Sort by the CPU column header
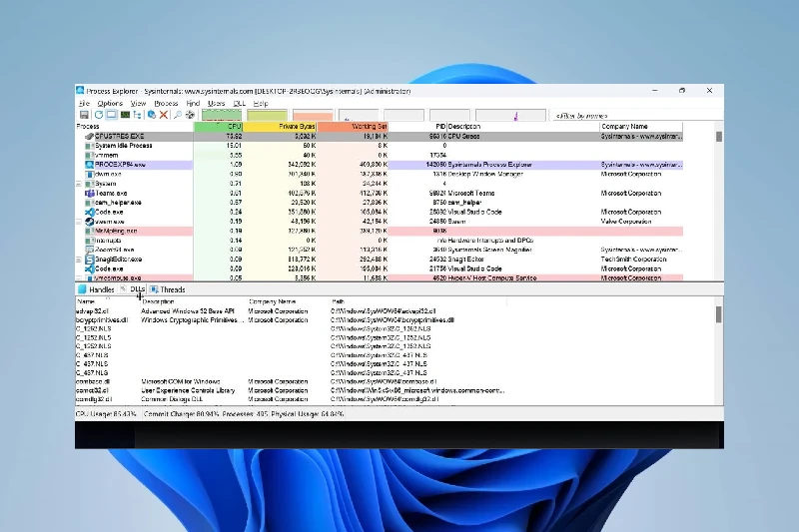799x532 pixels. coord(218,126)
